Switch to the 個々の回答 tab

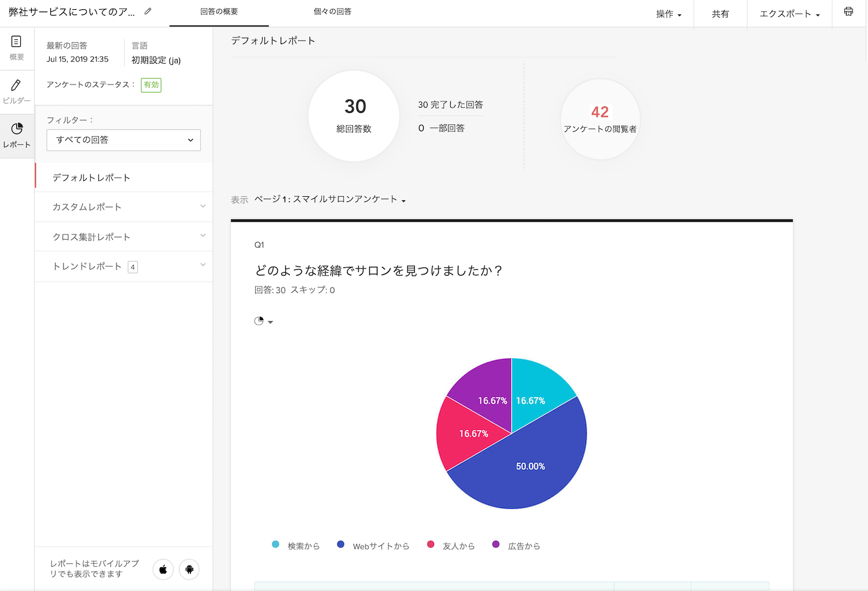coord(333,12)
